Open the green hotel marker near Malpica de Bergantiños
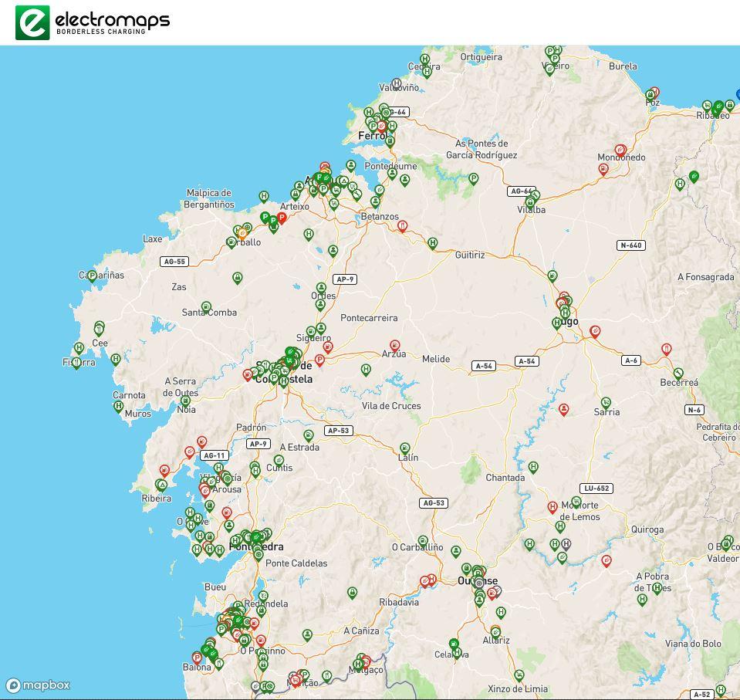The width and height of the screenshot is (740, 700). (x=264, y=197)
